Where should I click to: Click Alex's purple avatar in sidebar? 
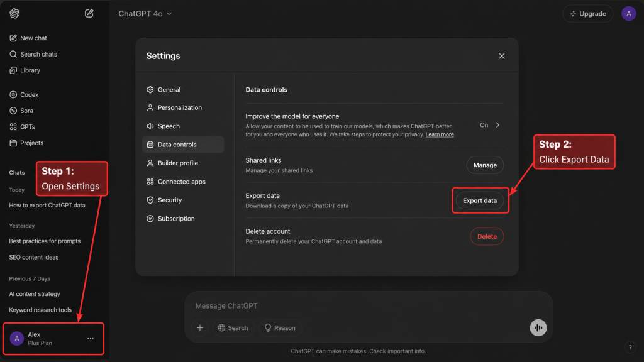tap(17, 339)
